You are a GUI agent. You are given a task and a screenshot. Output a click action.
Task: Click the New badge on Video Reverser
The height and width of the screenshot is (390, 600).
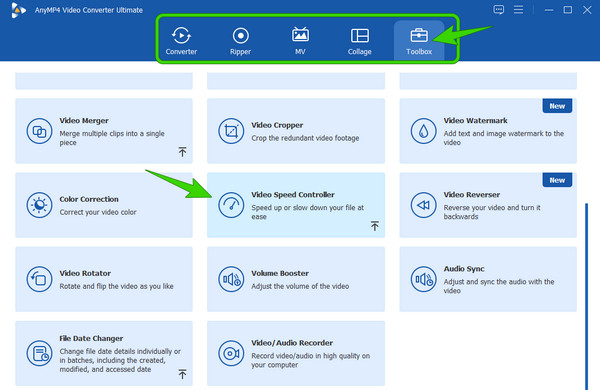tap(557, 180)
